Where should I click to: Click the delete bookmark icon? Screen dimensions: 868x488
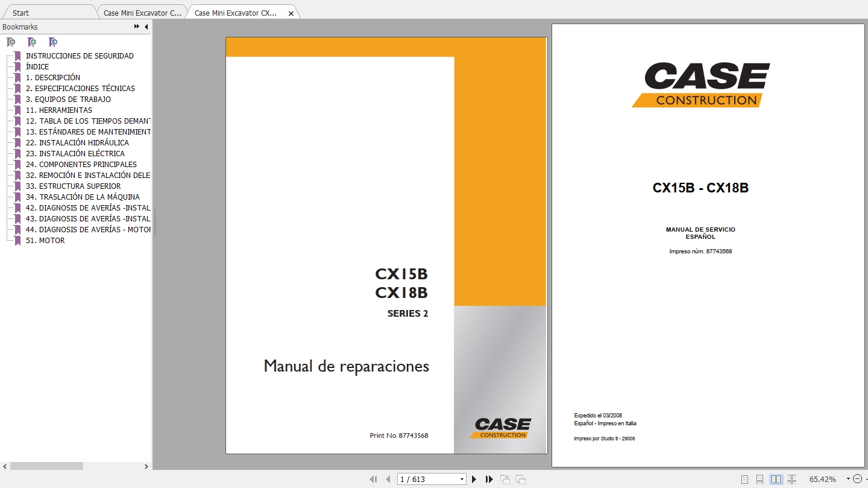coord(11,42)
